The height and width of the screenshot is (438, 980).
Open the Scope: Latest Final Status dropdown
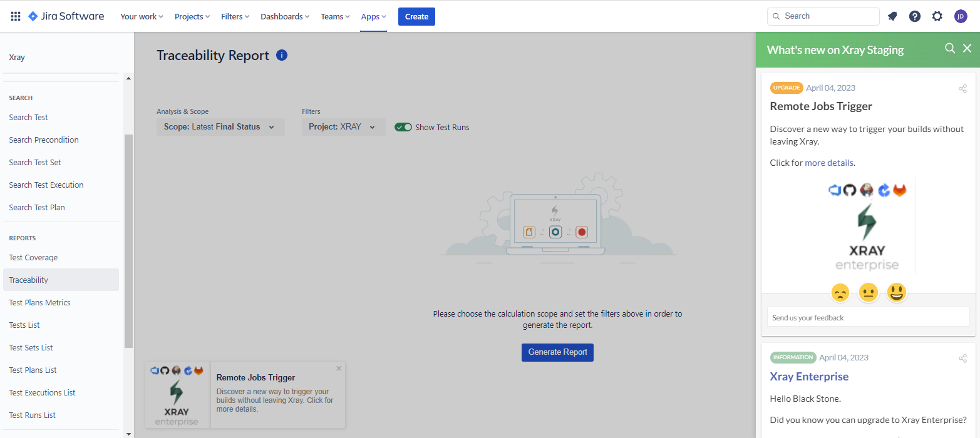tap(220, 127)
